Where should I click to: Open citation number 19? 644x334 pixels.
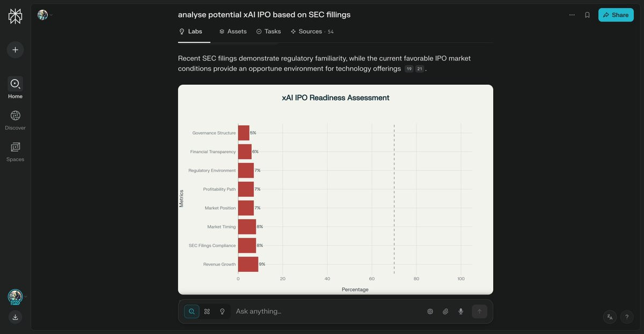click(409, 69)
